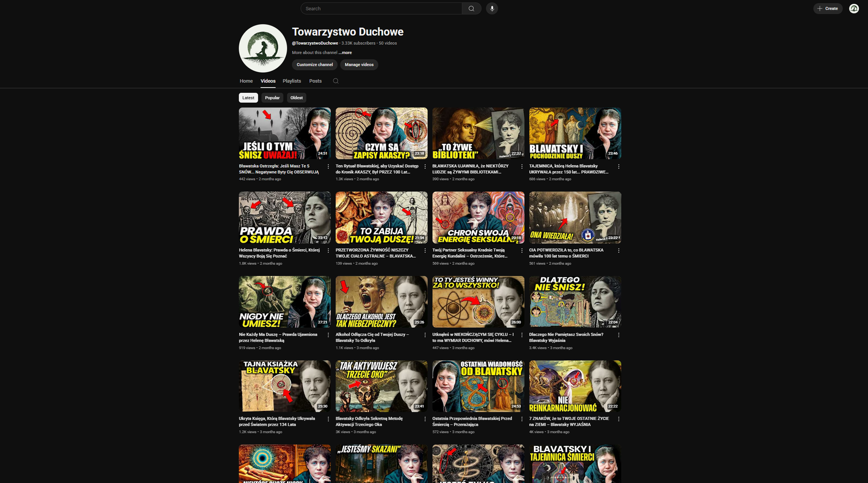868x483 pixels.
Task: Open options for 'PRZETWORZONA ŻYWNOŚĆ' video
Action: [x=425, y=251]
